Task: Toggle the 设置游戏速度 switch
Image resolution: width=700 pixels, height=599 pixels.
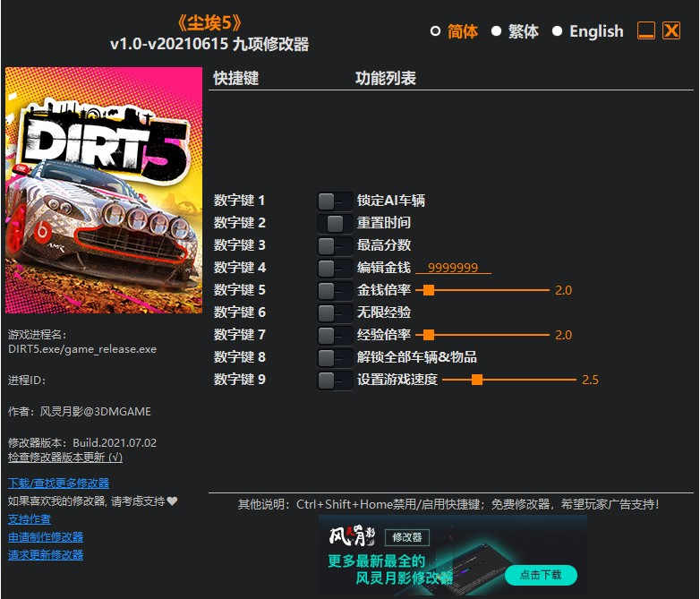Action: [x=335, y=381]
